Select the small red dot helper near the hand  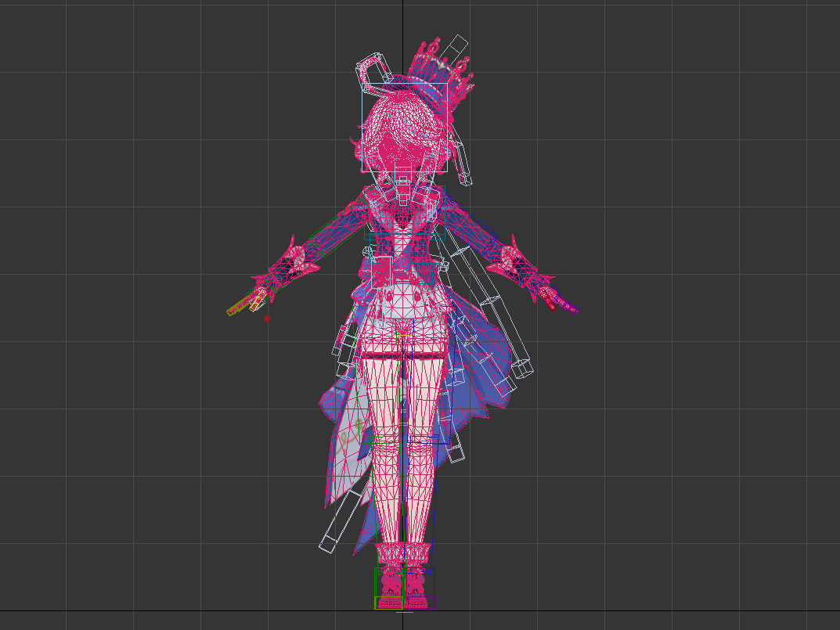[x=268, y=319]
